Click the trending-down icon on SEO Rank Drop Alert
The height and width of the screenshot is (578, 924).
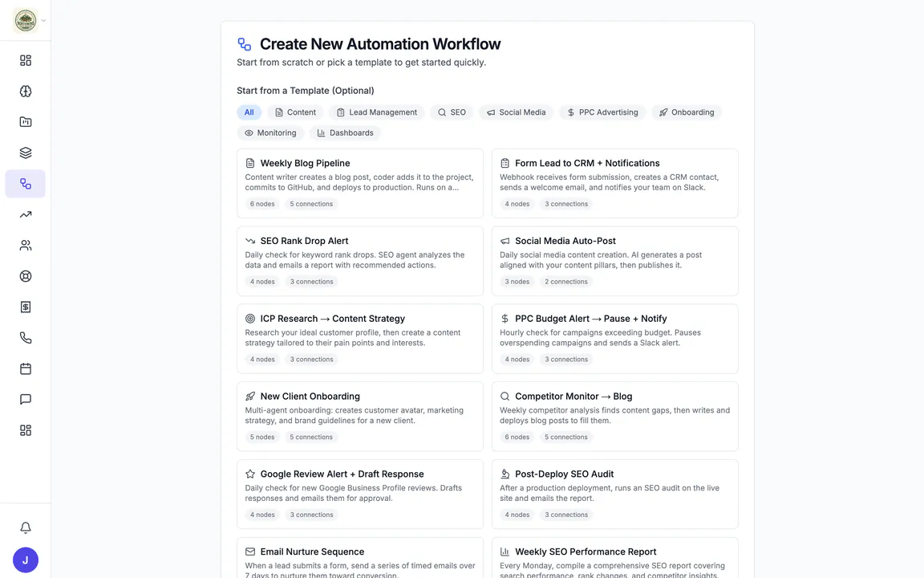pyautogui.click(x=250, y=241)
